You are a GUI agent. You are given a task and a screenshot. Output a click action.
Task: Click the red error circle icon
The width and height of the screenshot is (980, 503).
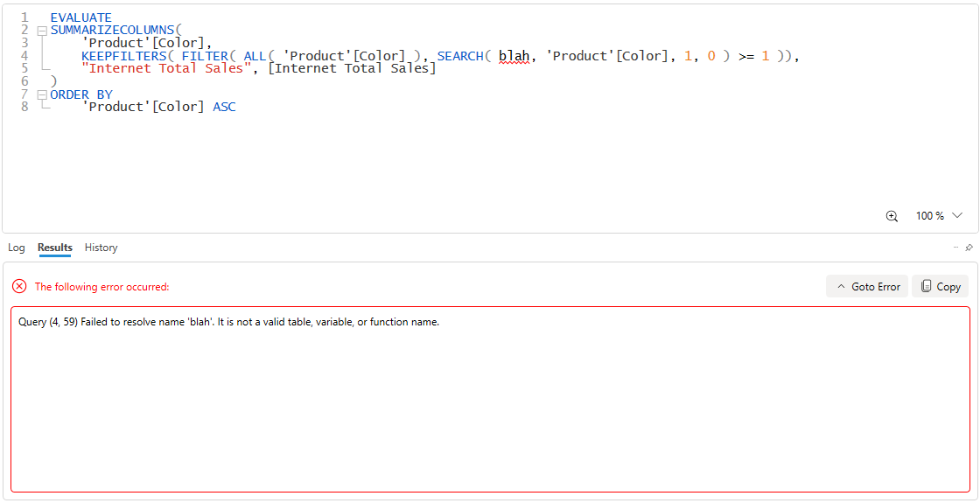pyautogui.click(x=19, y=286)
